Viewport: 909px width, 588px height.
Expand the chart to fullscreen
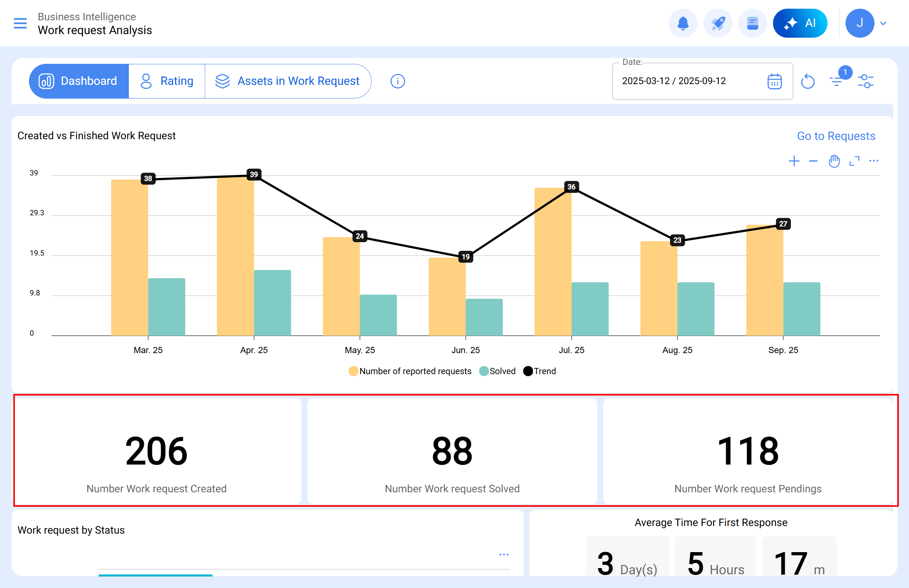point(854,161)
